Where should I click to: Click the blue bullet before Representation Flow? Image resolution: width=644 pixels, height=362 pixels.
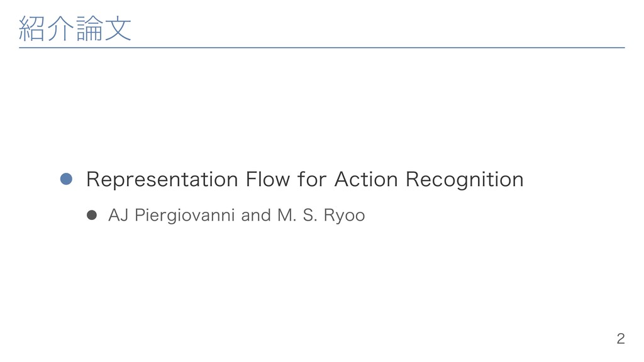66,179
